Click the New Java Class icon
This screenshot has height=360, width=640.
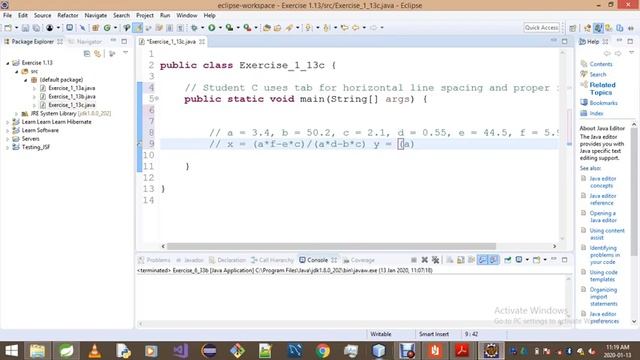point(107,28)
